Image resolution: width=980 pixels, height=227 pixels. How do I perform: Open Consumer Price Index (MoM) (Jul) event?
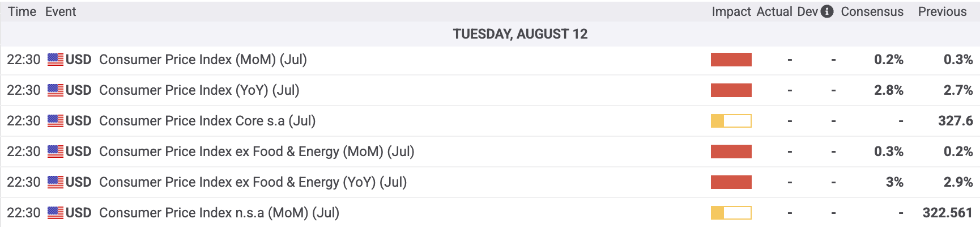click(203, 60)
